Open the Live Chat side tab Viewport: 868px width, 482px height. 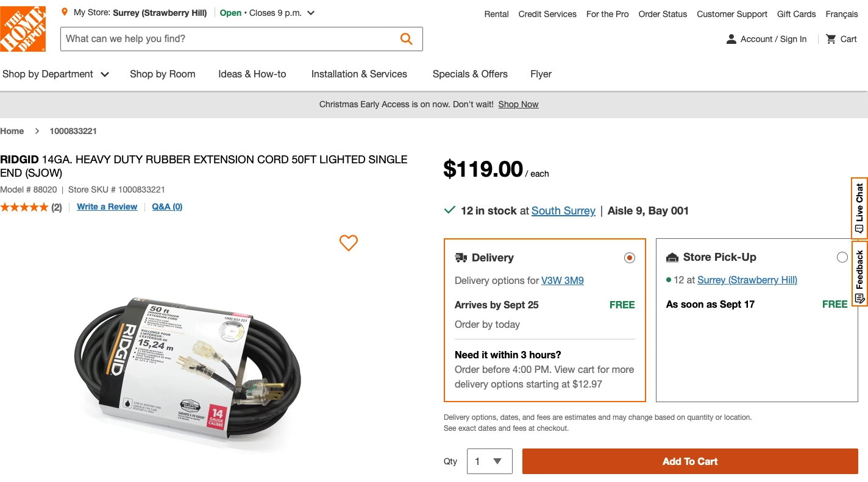[859, 208]
